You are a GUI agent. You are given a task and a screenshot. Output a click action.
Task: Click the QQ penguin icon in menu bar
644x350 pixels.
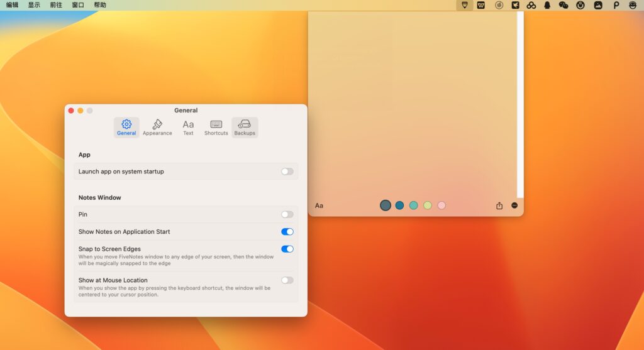click(x=547, y=5)
